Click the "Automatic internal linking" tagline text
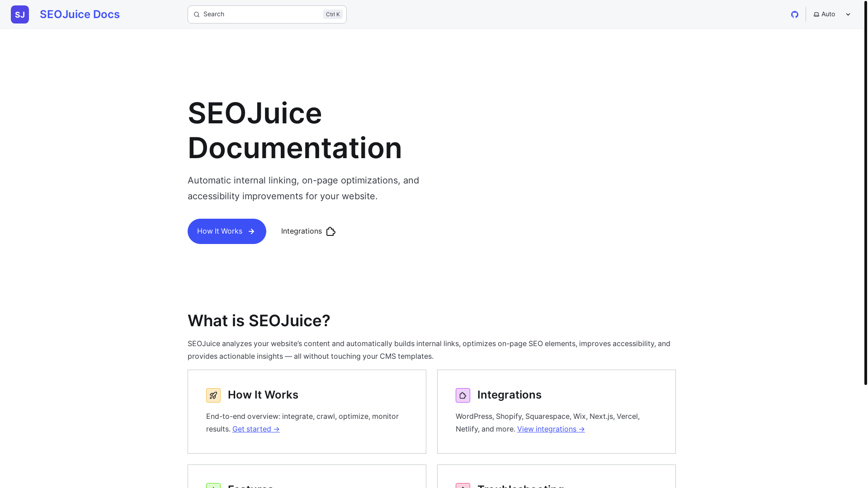This screenshot has width=868, height=488. 303,188
